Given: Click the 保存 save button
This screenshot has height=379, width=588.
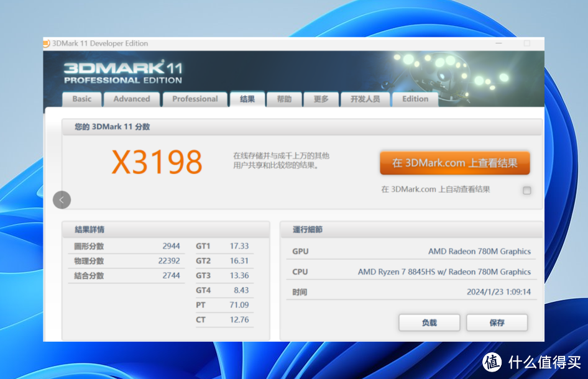Looking at the screenshot, I should 497,322.
